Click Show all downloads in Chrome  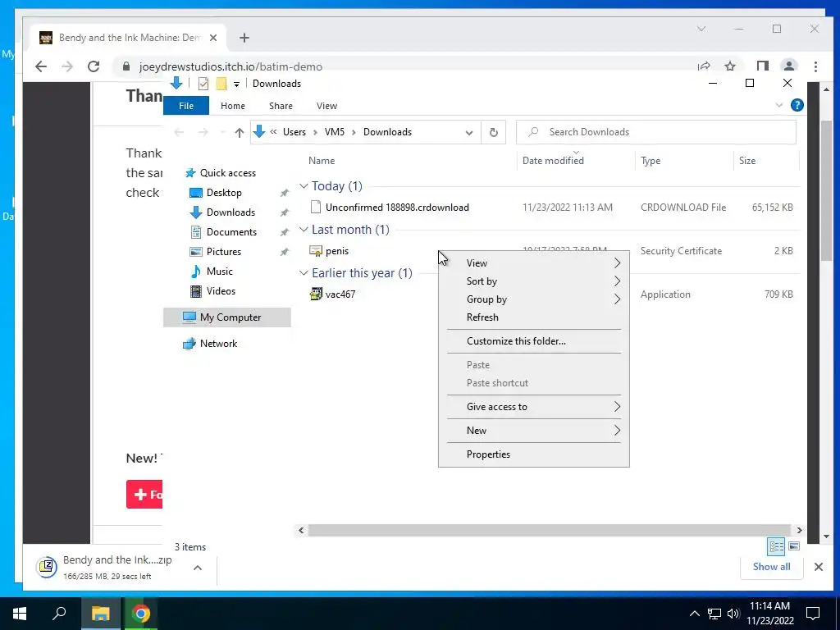point(771,567)
